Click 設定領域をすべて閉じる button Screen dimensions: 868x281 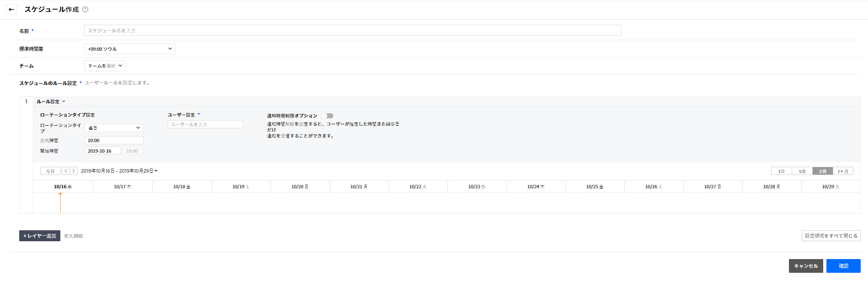coord(831,236)
